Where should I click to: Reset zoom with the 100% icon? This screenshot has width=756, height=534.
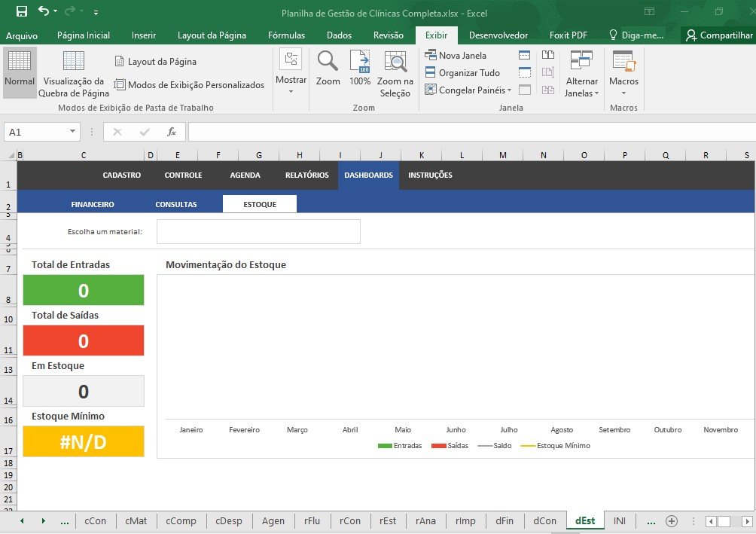click(360, 69)
